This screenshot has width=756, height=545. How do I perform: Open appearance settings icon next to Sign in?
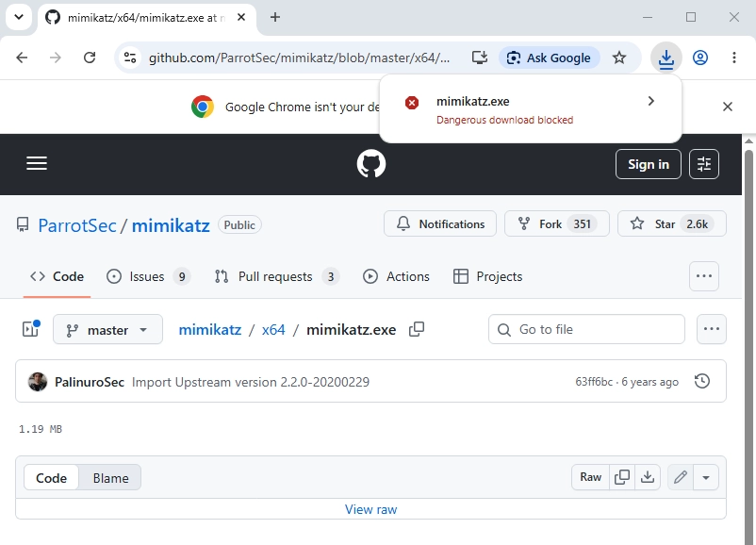pos(704,164)
